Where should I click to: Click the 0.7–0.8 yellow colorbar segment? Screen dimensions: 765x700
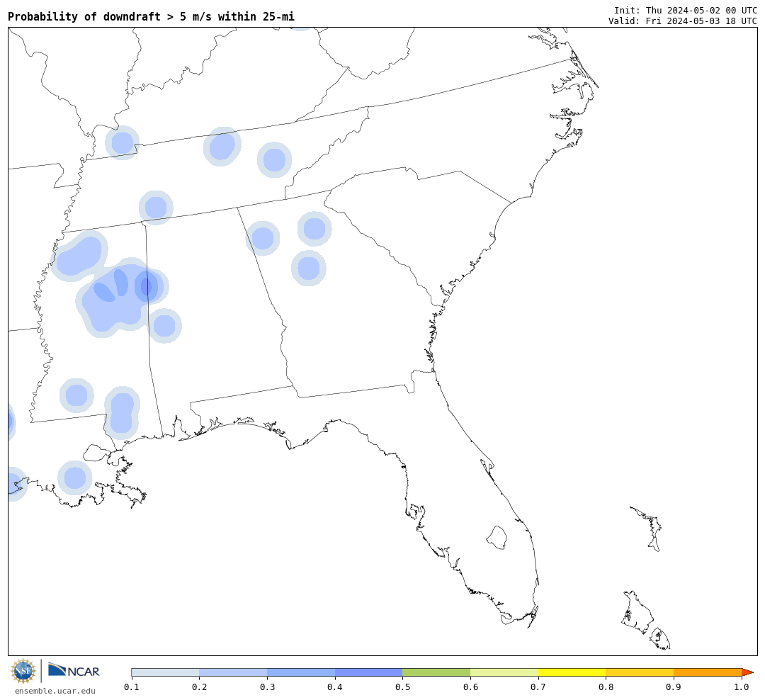tap(572, 672)
